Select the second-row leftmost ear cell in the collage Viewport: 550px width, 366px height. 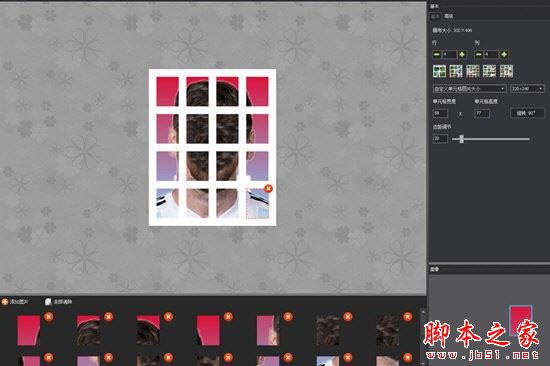(x=167, y=129)
